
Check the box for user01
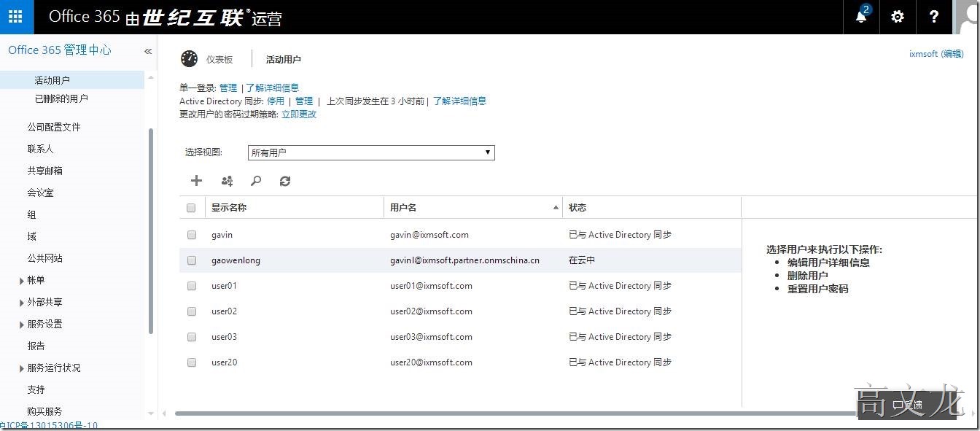192,286
